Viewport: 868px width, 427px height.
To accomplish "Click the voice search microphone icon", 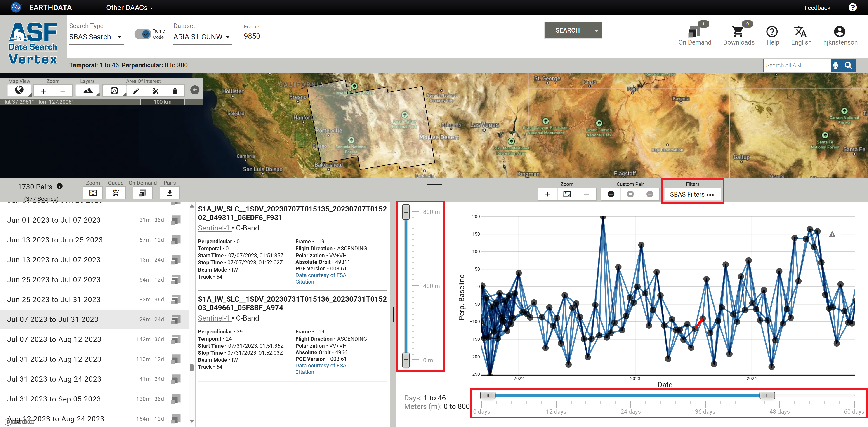I will 835,65.
